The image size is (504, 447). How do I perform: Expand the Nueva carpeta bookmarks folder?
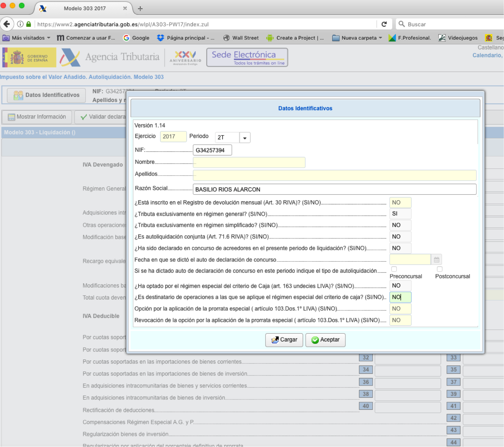[x=357, y=38]
